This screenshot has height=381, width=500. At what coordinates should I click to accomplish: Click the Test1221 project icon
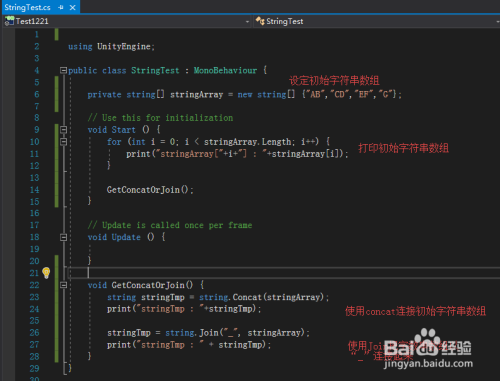click(9, 21)
